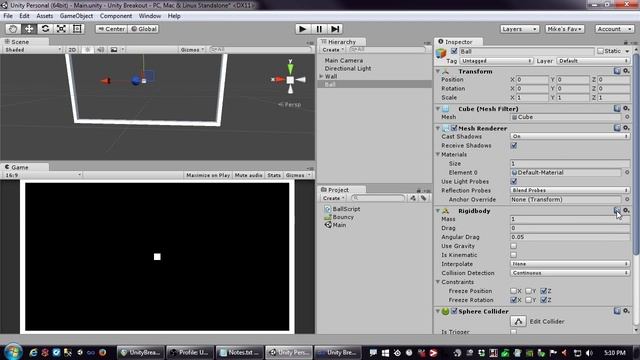Collapse Rigidbody component foldout

438,211
